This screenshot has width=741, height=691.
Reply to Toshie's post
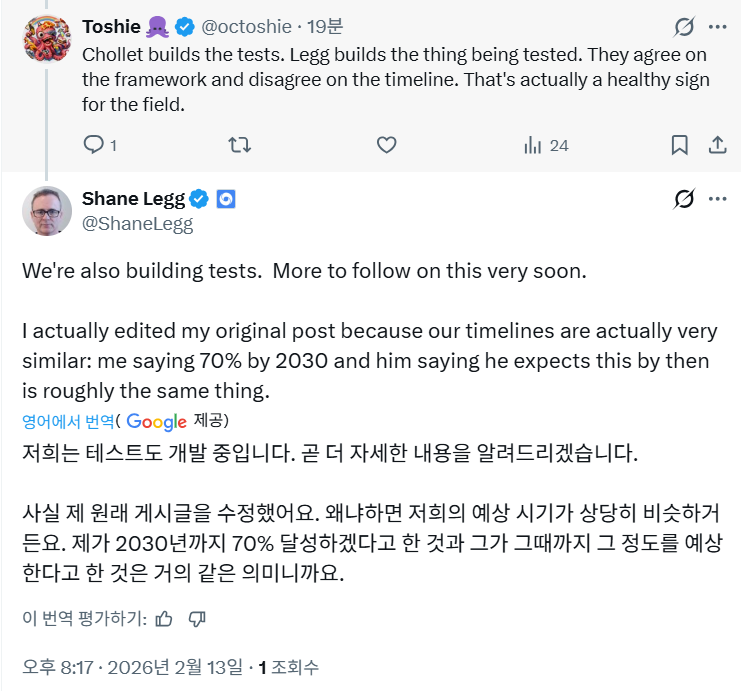[x=94, y=145]
